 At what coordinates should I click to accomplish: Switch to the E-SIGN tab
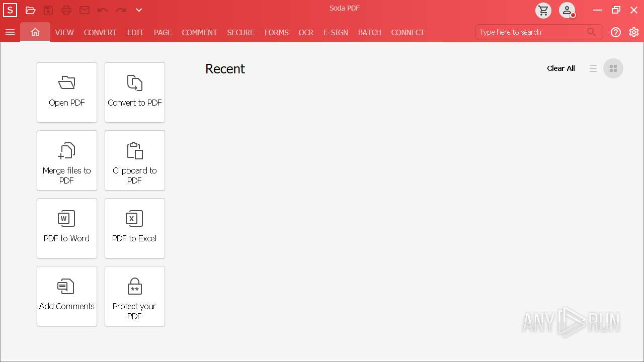click(336, 32)
